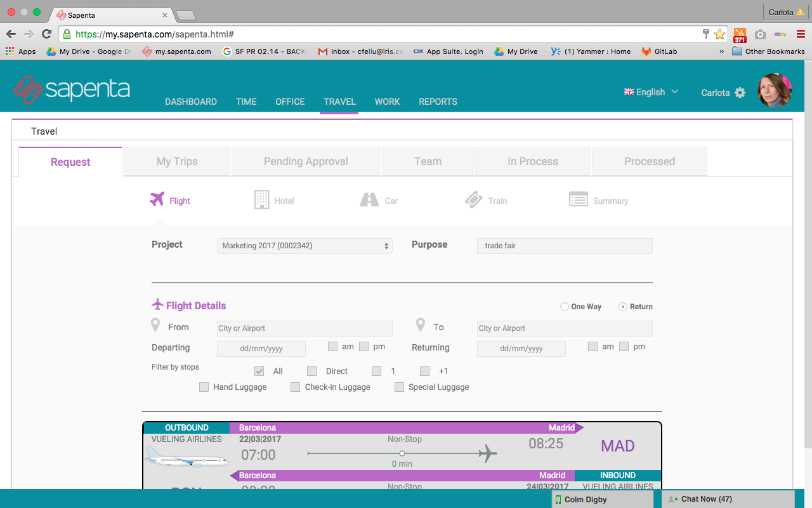812x508 pixels.
Task: Click the To location pin icon
Action: [x=420, y=325]
